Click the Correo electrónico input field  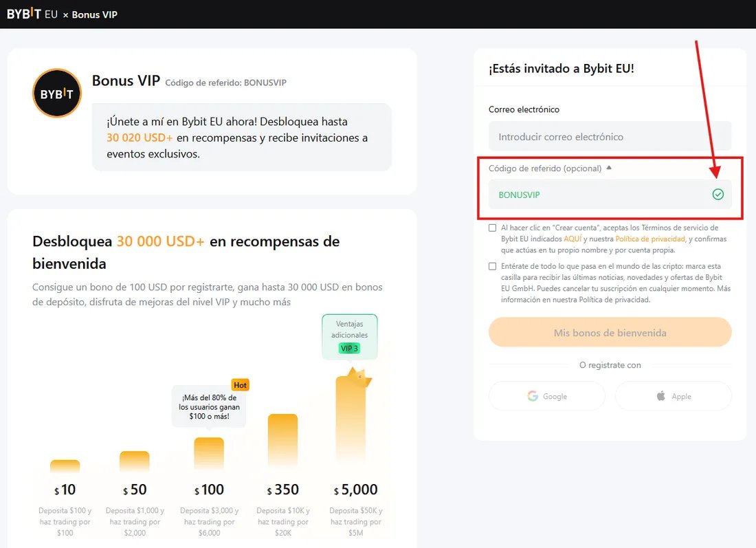610,137
